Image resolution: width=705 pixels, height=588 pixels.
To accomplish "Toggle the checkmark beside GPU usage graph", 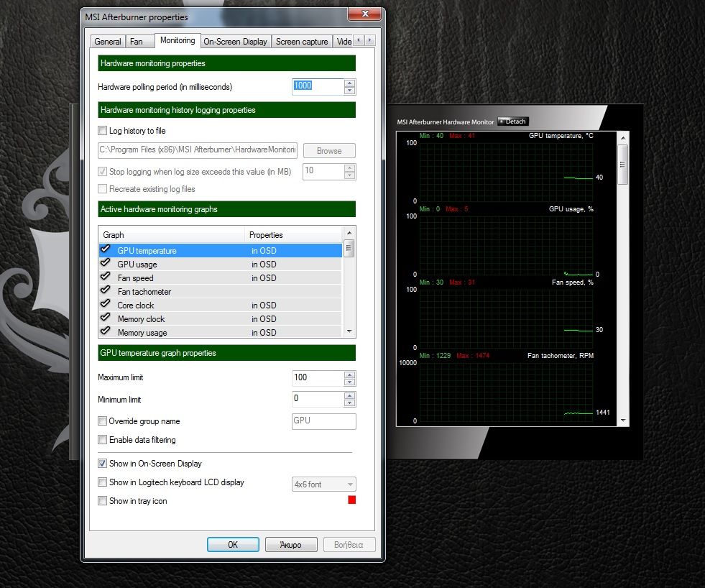I will click(x=106, y=263).
